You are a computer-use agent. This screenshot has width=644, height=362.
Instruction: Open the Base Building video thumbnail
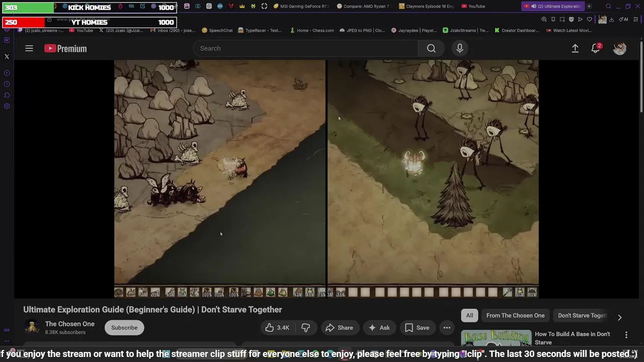click(x=496, y=339)
